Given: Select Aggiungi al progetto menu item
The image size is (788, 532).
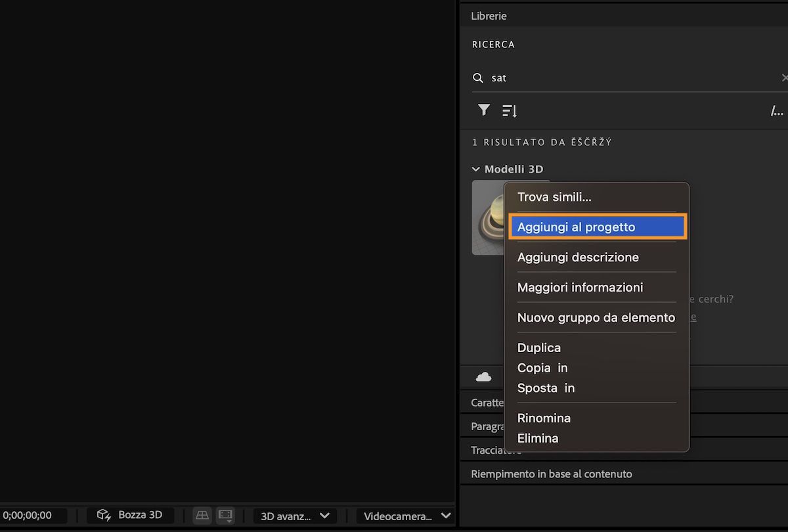Looking at the screenshot, I should [597, 227].
